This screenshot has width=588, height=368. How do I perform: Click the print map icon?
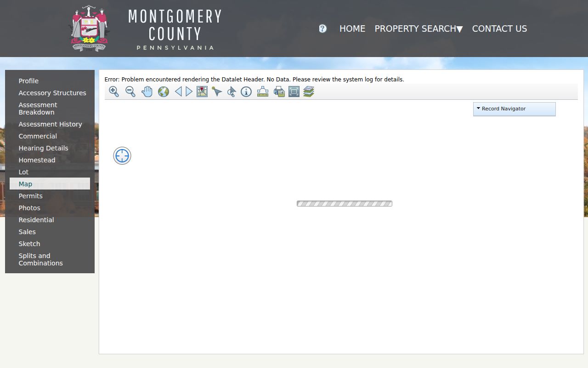pos(279,92)
